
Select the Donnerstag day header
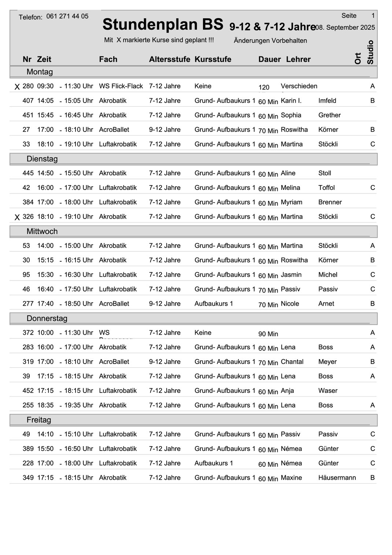coord(47,318)
